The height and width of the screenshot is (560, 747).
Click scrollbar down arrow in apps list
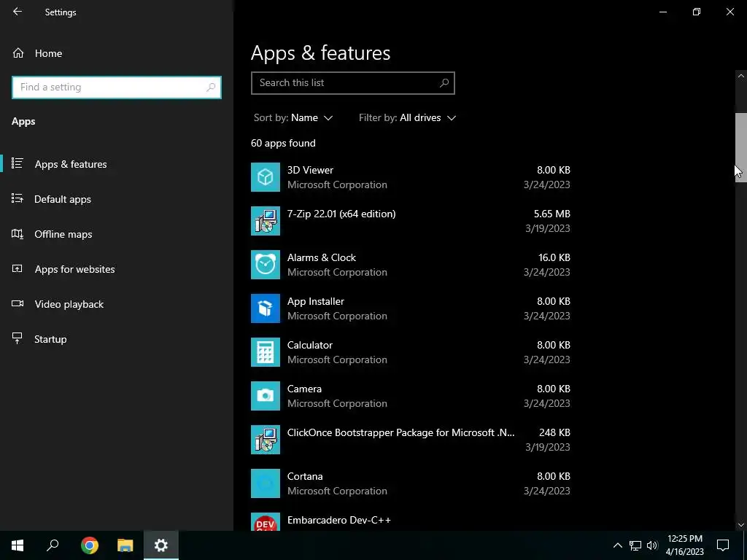741,525
